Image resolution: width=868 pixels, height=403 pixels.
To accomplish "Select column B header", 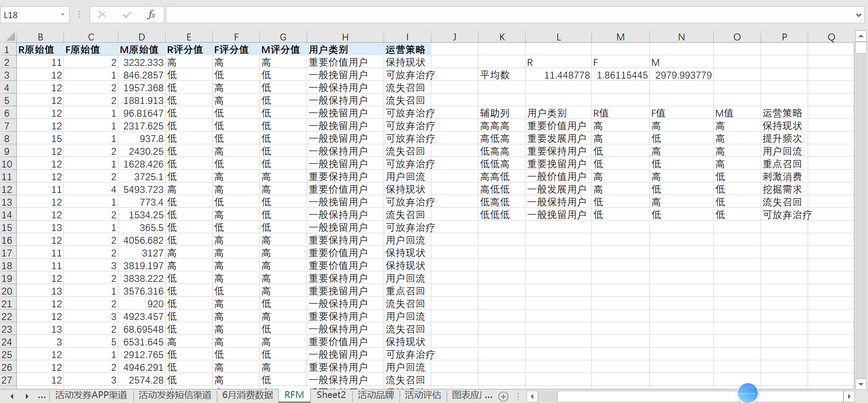I will pyautogui.click(x=40, y=37).
